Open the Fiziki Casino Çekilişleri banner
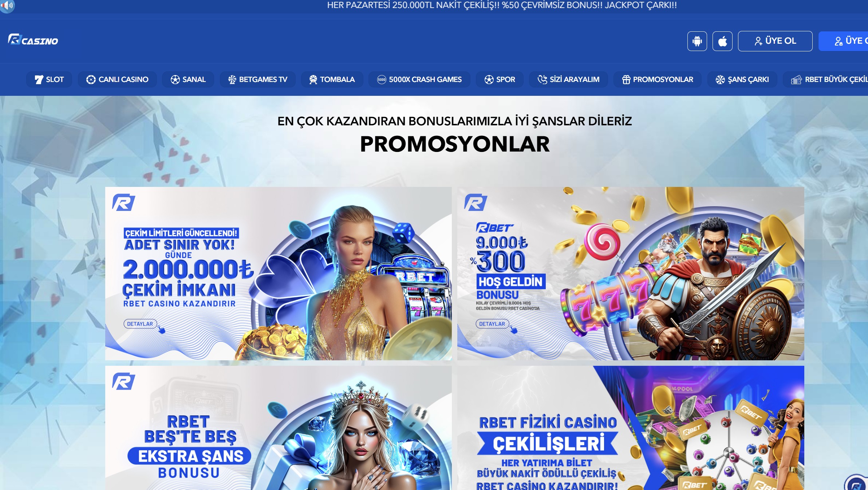The image size is (868, 490). coord(631,428)
